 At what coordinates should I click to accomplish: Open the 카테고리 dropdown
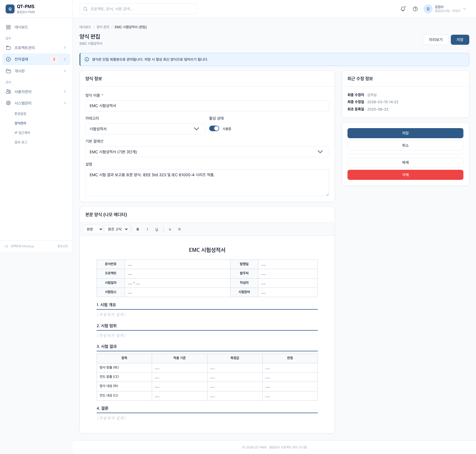(145, 129)
